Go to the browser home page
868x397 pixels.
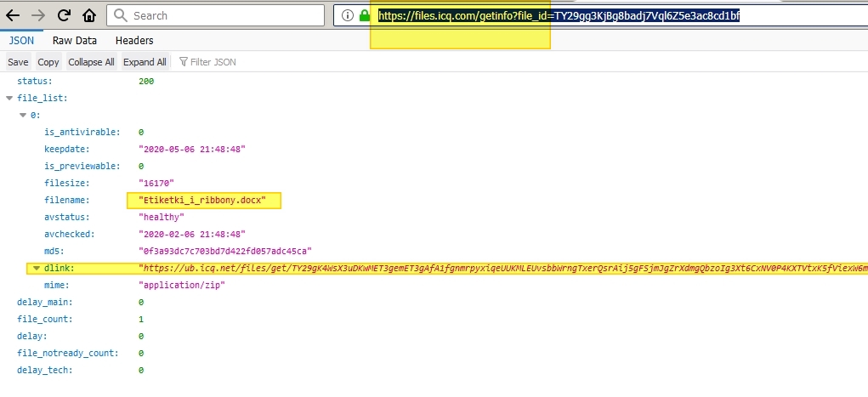click(x=89, y=15)
